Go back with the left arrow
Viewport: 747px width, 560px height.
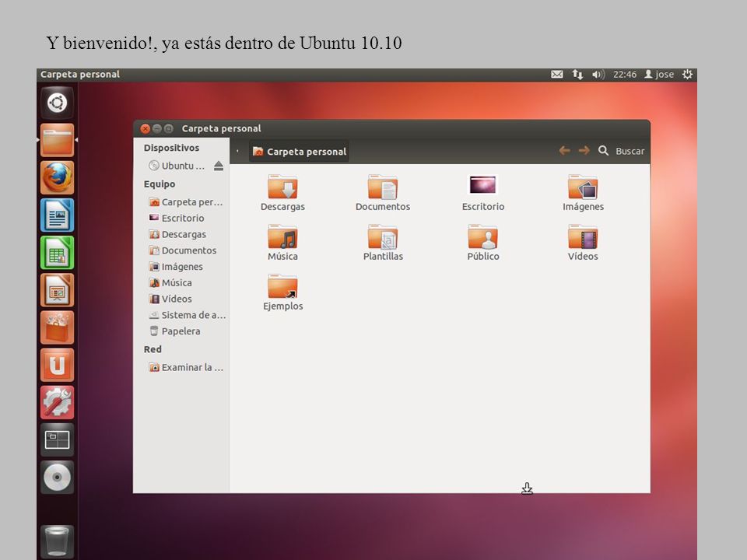[x=565, y=151]
